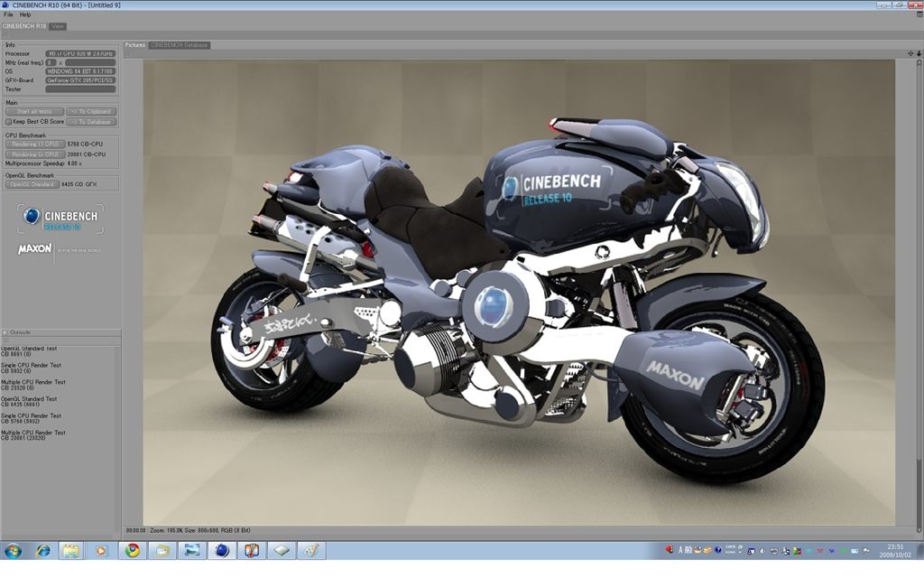Click the CINEBENCH title bar app icon
The height and width of the screenshot is (578, 924).
point(5,5)
